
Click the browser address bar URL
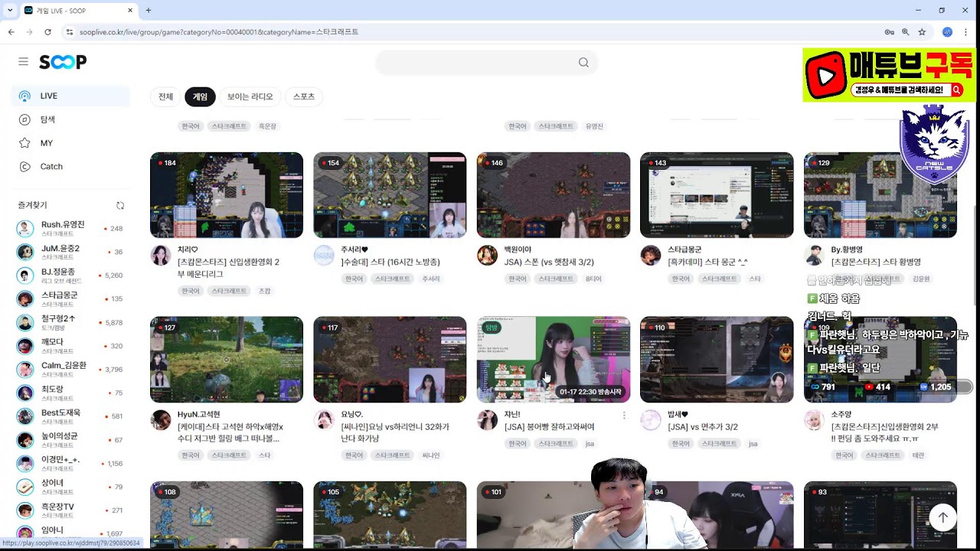click(219, 32)
